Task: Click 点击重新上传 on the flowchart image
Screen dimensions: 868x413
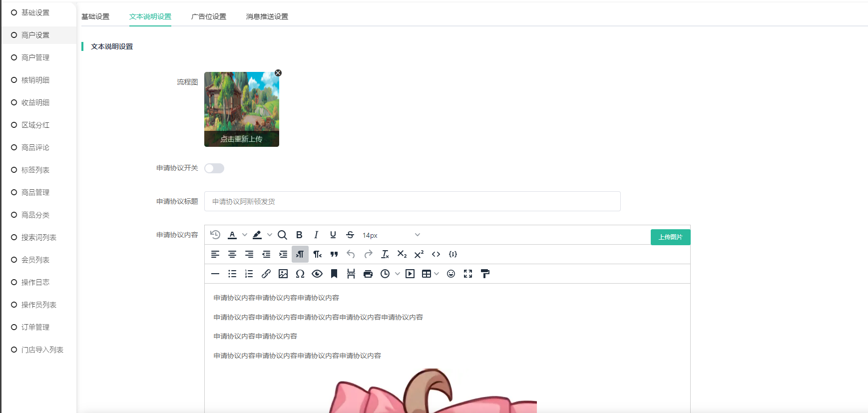Action: [x=241, y=139]
